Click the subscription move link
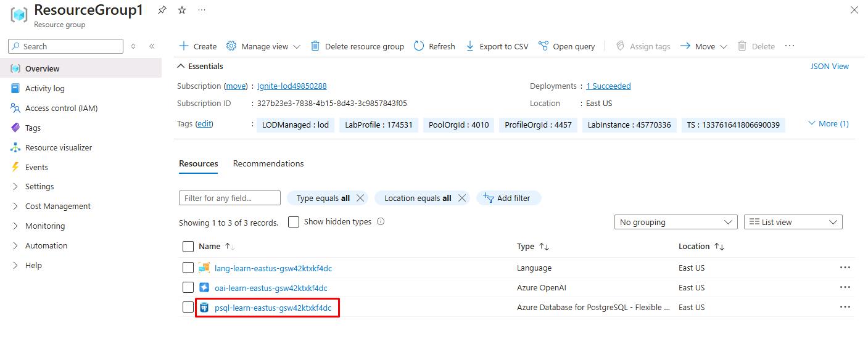Screen dimensions: 868x344 click(236, 86)
